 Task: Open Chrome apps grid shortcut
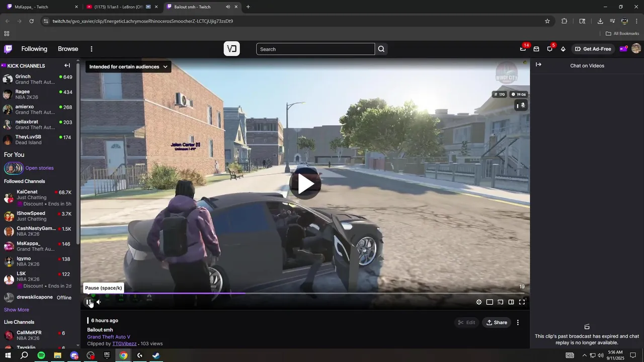coord(7,34)
